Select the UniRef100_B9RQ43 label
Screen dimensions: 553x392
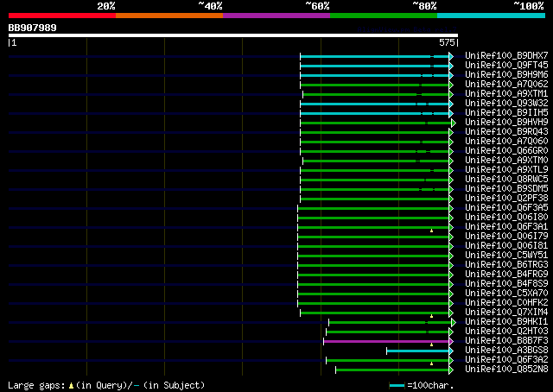(506, 131)
